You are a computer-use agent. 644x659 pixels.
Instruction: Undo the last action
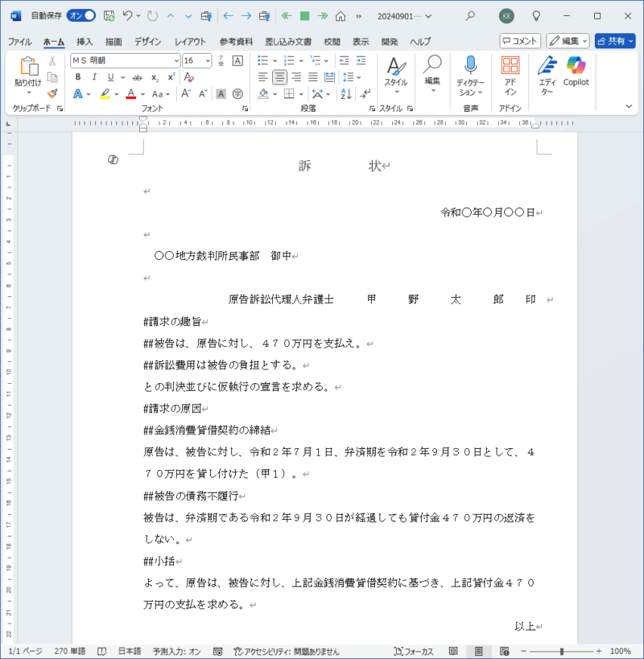(128, 16)
